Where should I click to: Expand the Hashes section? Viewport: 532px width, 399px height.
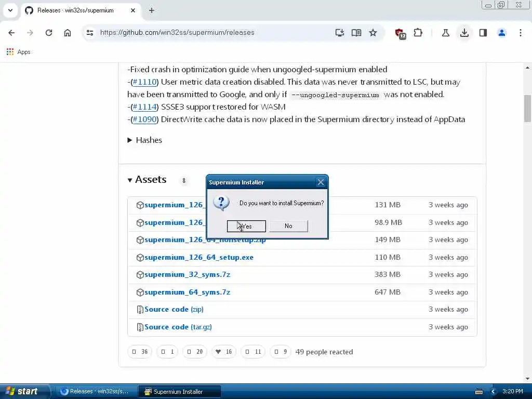pos(145,140)
